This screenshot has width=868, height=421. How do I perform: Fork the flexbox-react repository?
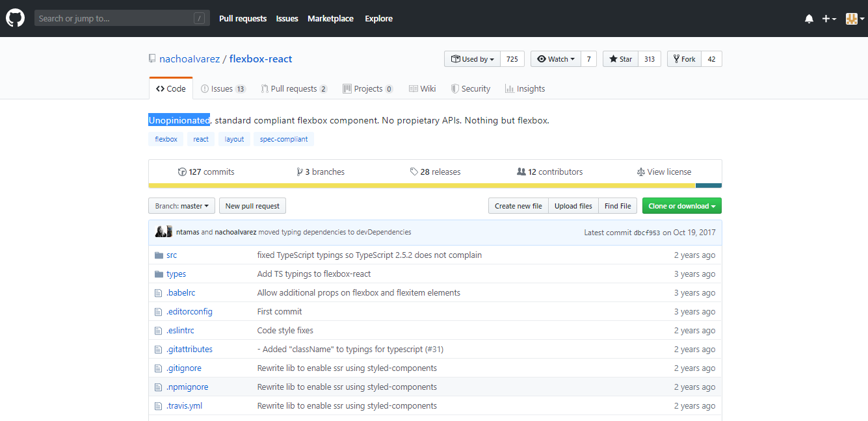tap(685, 59)
